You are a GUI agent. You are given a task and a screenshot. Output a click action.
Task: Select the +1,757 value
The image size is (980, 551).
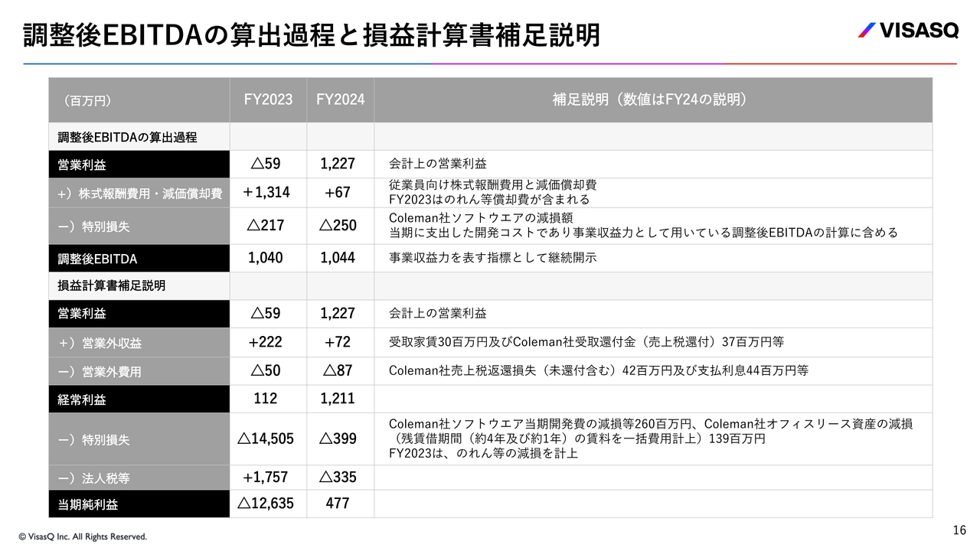(266, 478)
